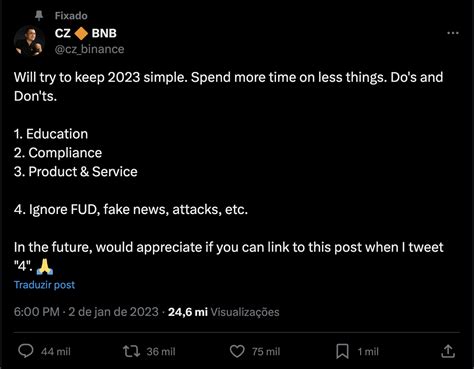Viewport: 474px width, 369px height.
Task: Open the CZ BNB display name
Action: (86, 33)
